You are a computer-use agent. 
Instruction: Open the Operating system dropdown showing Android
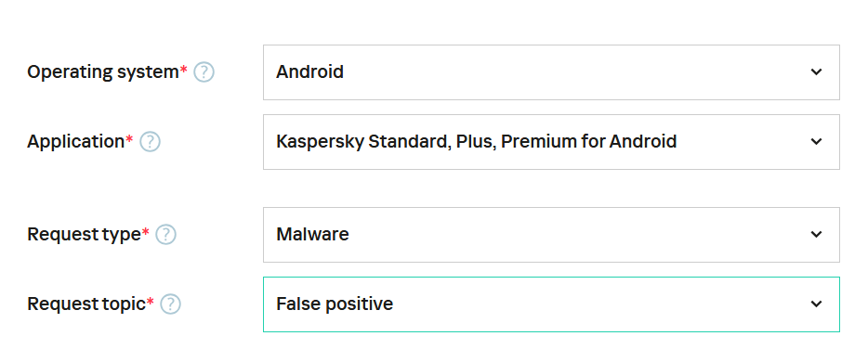click(551, 72)
